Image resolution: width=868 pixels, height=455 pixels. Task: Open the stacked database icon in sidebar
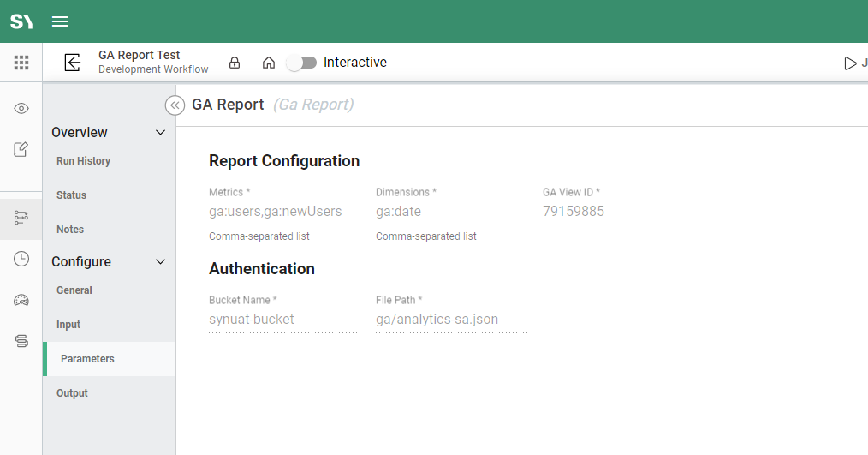point(21,341)
